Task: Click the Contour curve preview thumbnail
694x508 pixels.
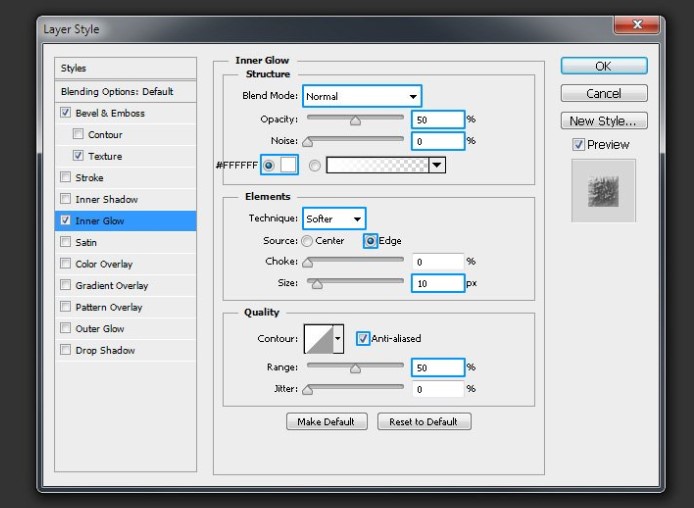Action: tap(318, 339)
